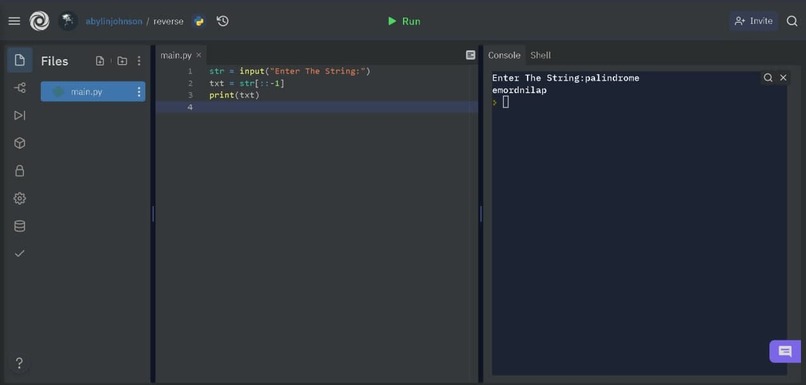Image resolution: width=806 pixels, height=385 pixels.
Task: Click the input("Enter The String:") code line
Action: (x=289, y=71)
